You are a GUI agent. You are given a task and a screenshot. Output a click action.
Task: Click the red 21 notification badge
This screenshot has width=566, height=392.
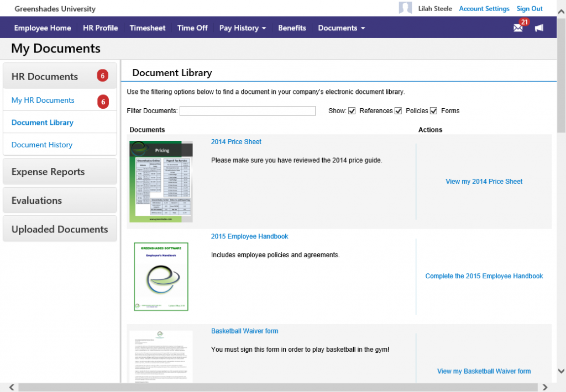(525, 22)
